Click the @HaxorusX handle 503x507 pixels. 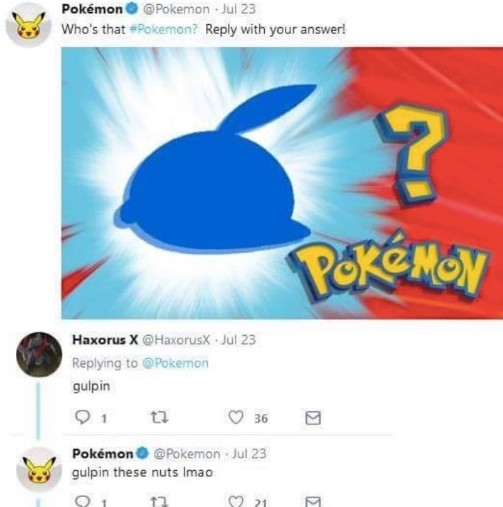coord(176,340)
